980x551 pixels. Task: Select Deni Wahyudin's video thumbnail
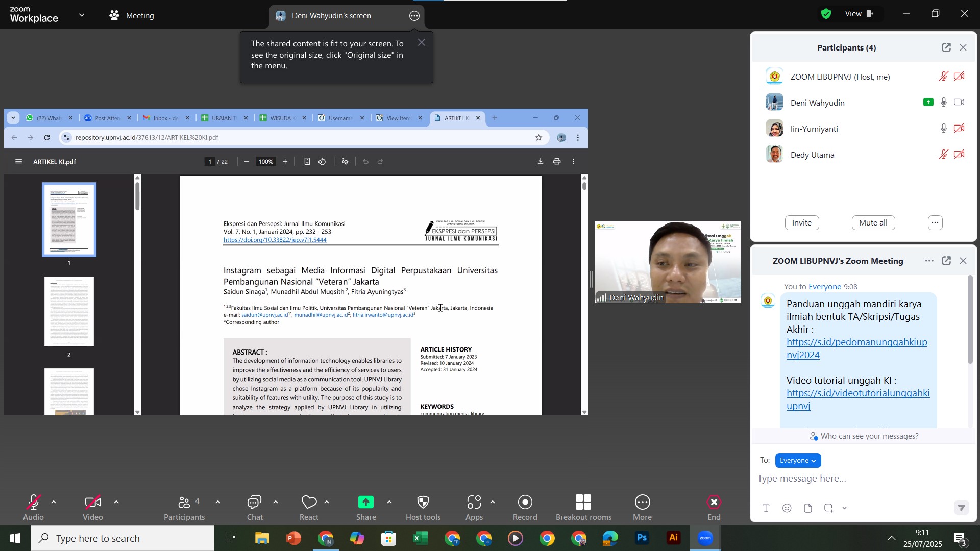tap(668, 262)
